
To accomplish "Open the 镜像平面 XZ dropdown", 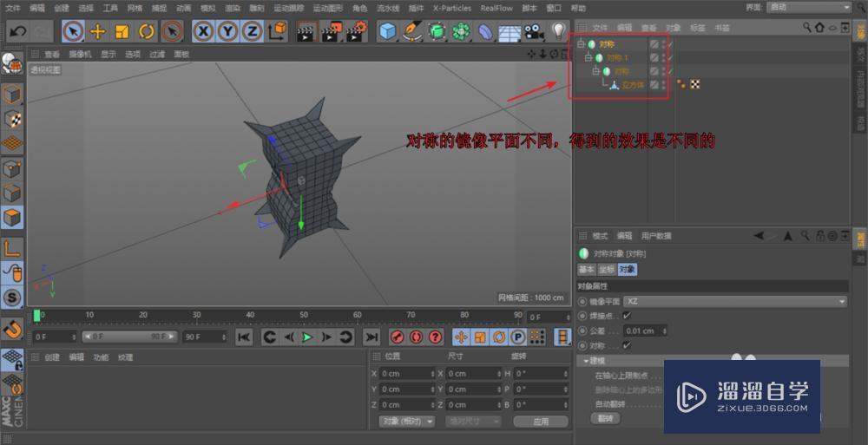I will click(735, 301).
